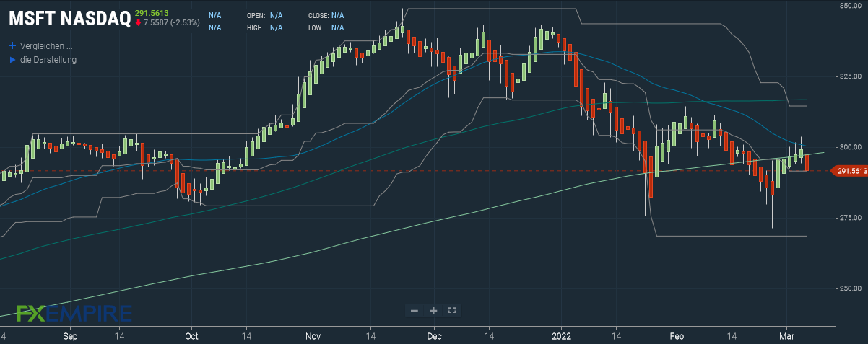Click the red 7.5587 (-2.53%) change
Viewport: 868px width, 344px height.
click(x=172, y=22)
